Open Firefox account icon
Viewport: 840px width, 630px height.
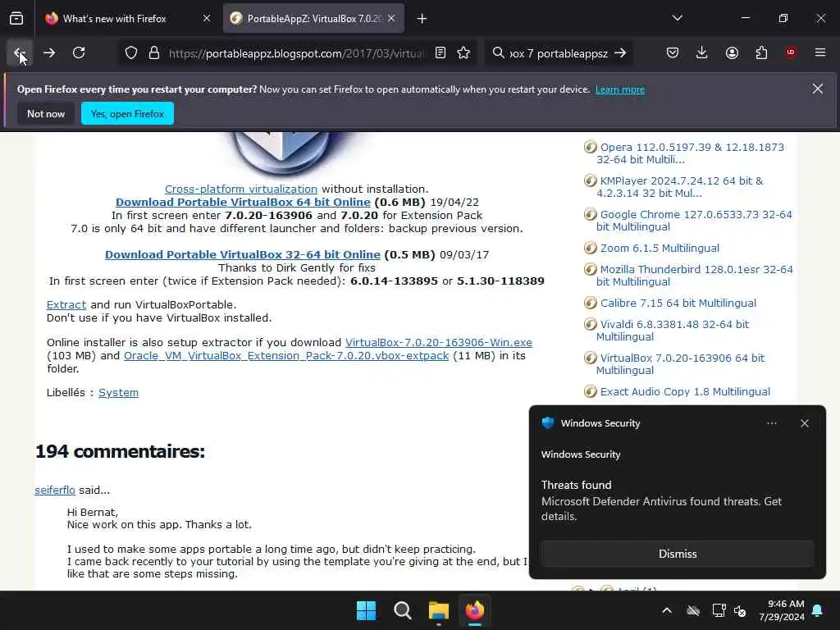(732, 53)
